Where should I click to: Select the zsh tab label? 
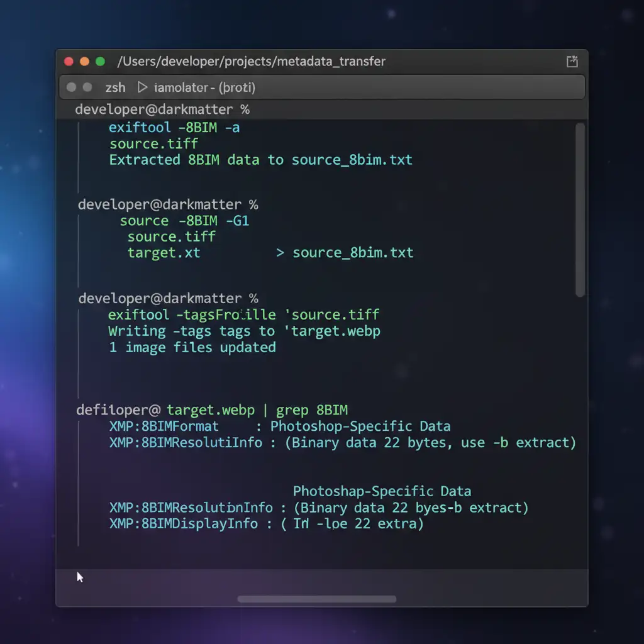tap(115, 87)
